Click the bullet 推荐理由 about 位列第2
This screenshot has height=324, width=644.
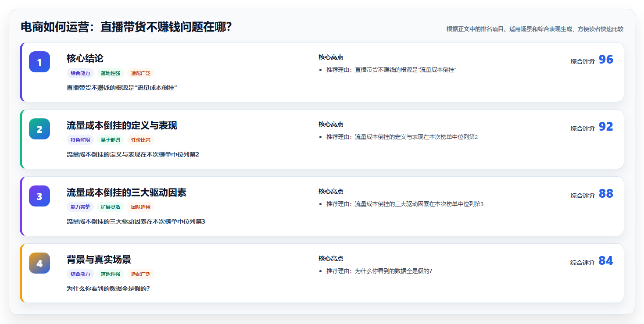pos(402,137)
